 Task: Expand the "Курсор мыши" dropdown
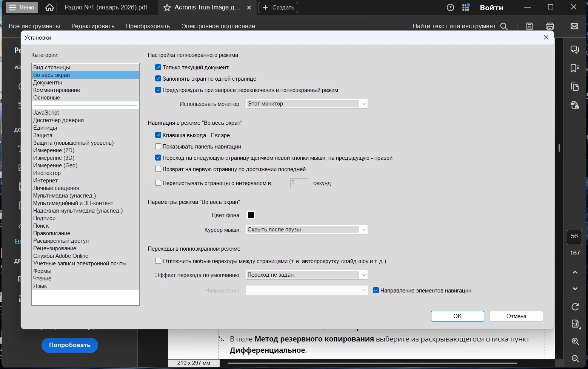point(306,230)
